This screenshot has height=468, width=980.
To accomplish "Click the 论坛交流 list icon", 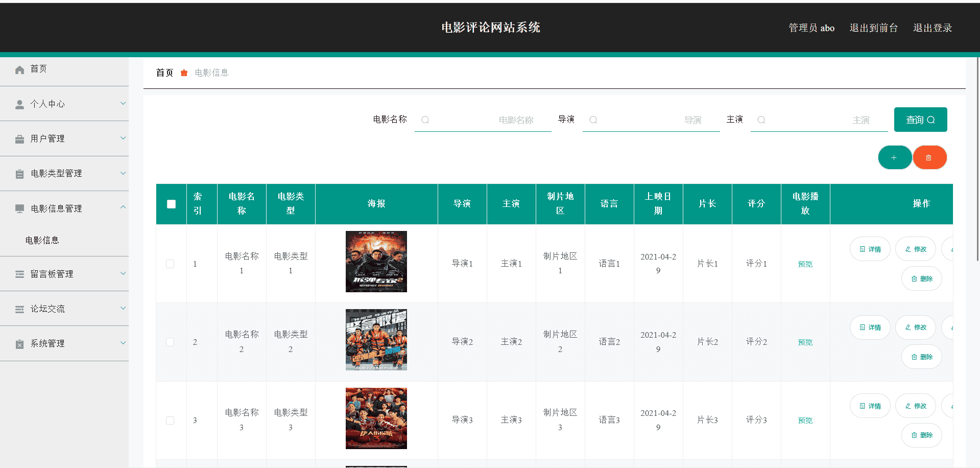I will click(19, 309).
